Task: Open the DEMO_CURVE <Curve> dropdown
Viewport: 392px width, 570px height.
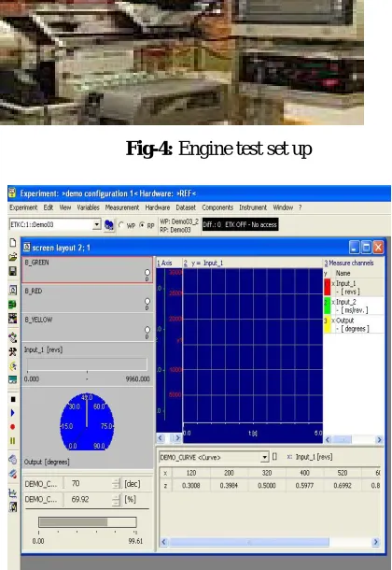Action: coord(265,457)
